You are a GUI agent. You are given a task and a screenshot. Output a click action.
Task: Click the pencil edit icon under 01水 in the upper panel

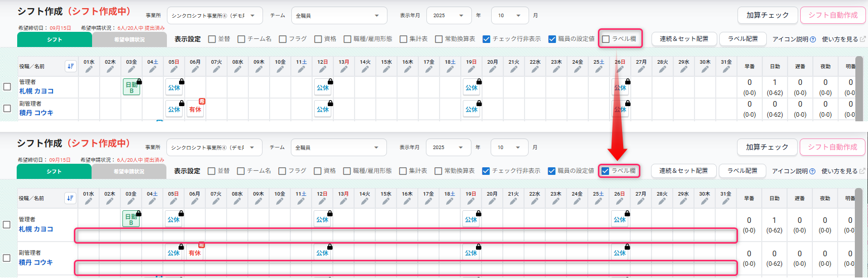89,70
